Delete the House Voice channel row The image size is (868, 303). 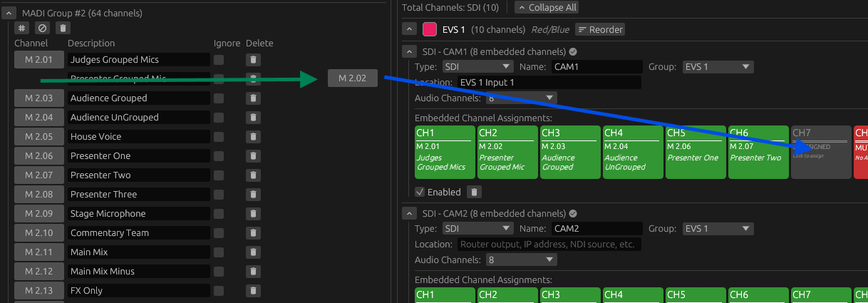click(x=253, y=136)
